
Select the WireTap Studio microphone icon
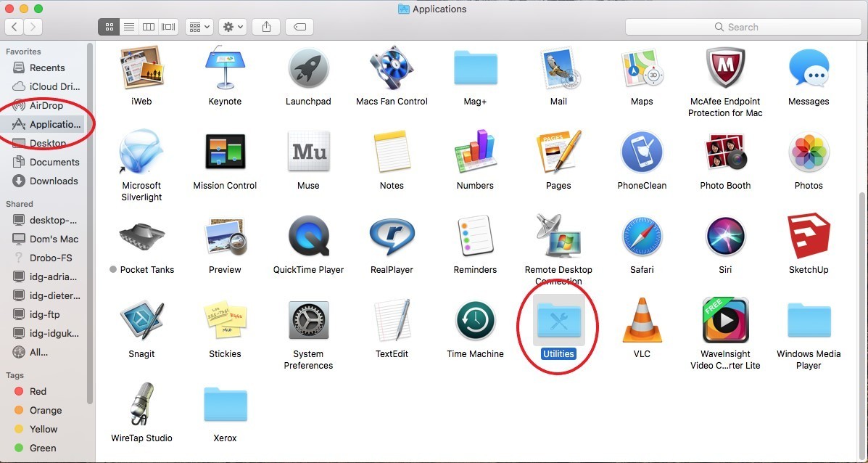pyautogui.click(x=141, y=404)
